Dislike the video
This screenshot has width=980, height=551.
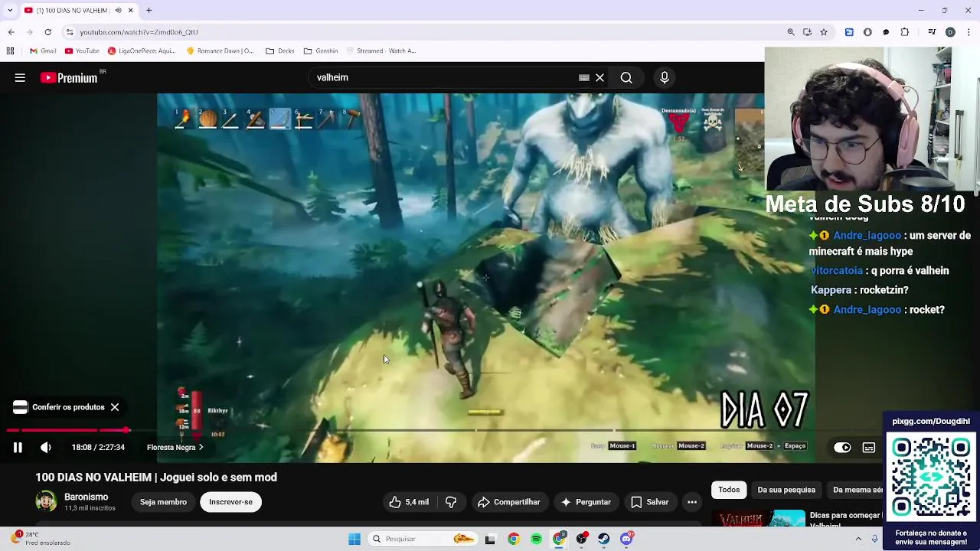pos(451,502)
